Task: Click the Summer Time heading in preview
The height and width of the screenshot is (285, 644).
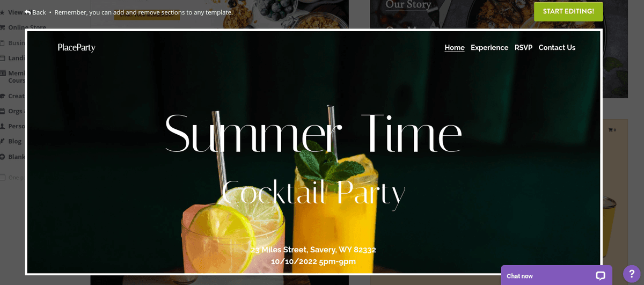Action: coord(313,133)
